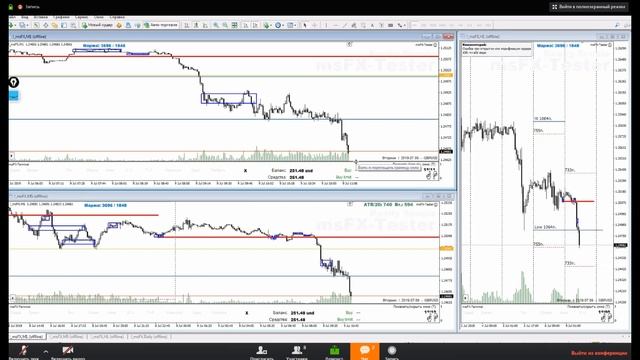Open the Templates dropdown icon
This screenshot has width=640, height=360.
[x=291, y=25]
